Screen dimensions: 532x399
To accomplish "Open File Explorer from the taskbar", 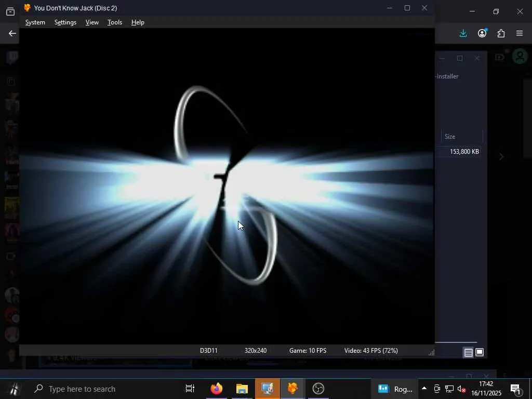I will pos(242,389).
